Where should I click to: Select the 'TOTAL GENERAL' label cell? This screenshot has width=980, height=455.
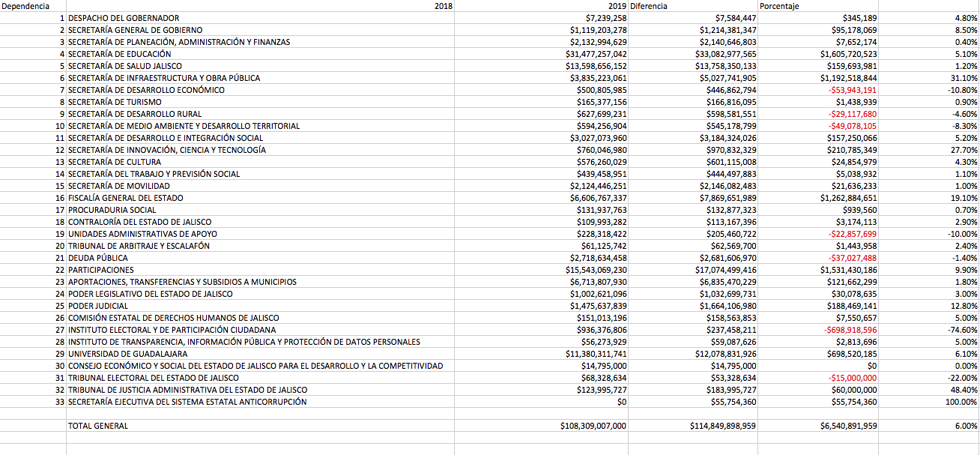(260, 426)
